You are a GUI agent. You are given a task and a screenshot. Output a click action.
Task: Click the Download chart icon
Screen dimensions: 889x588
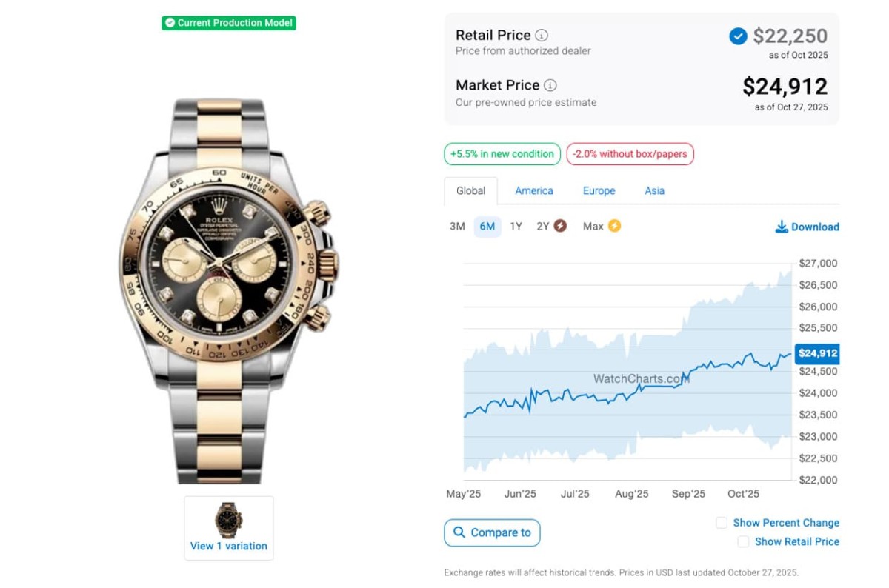click(782, 227)
